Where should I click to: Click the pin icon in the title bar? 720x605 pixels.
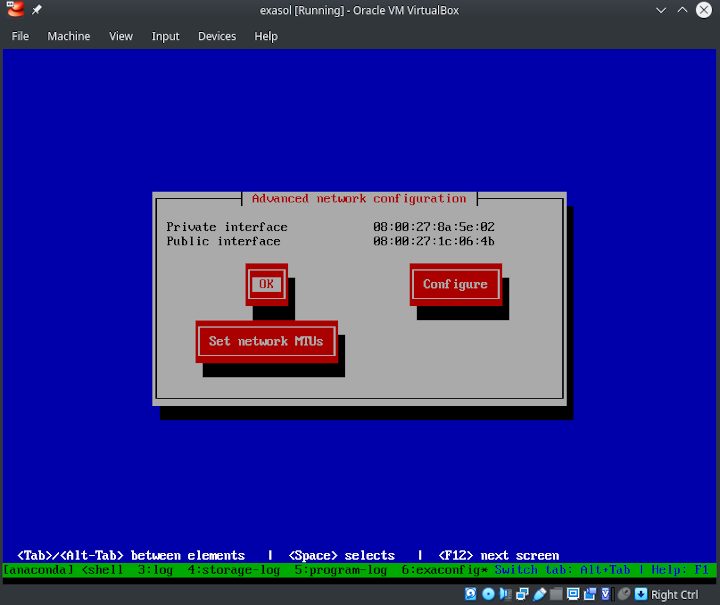click(37, 10)
